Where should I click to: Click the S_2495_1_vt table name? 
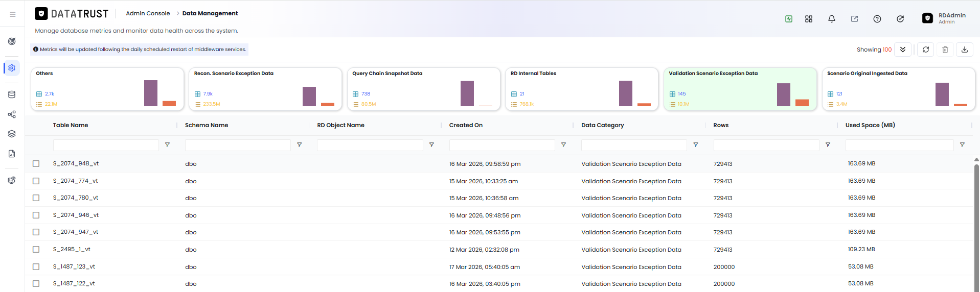[72, 249]
